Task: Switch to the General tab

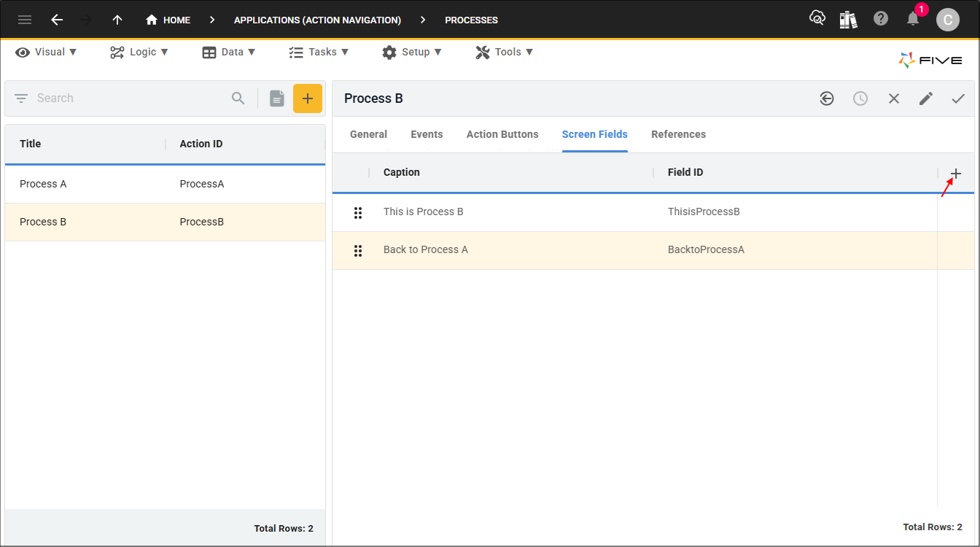Action: (368, 134)
